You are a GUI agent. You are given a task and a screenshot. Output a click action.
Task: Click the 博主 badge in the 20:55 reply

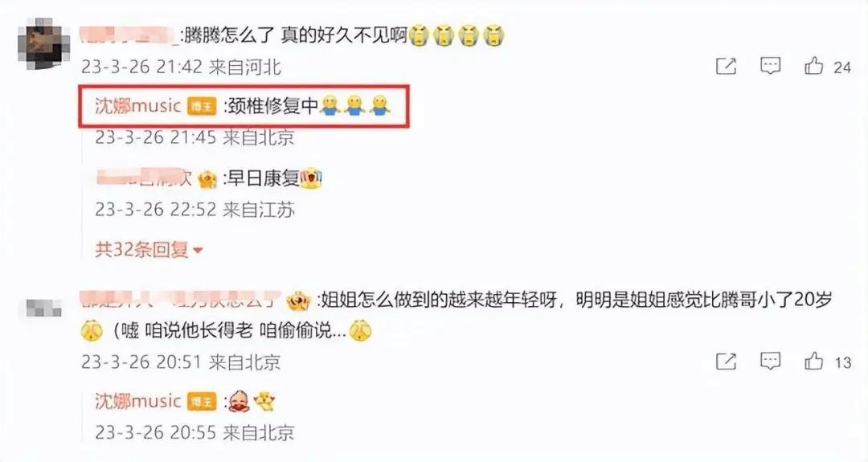202,402
